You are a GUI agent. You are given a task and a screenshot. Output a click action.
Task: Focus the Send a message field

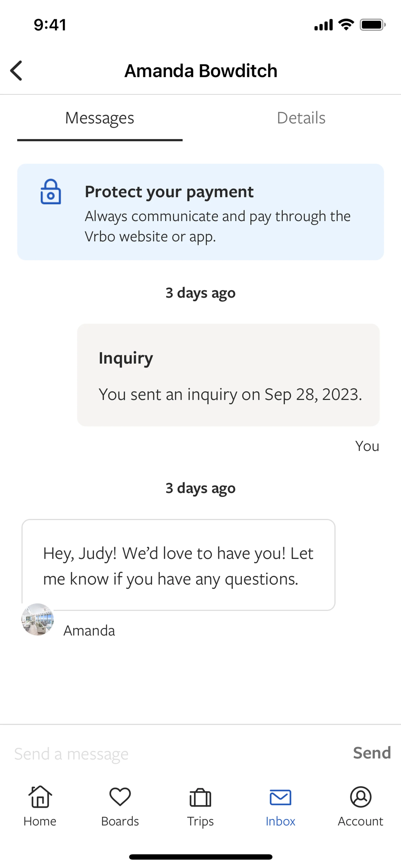pos(175,753)
